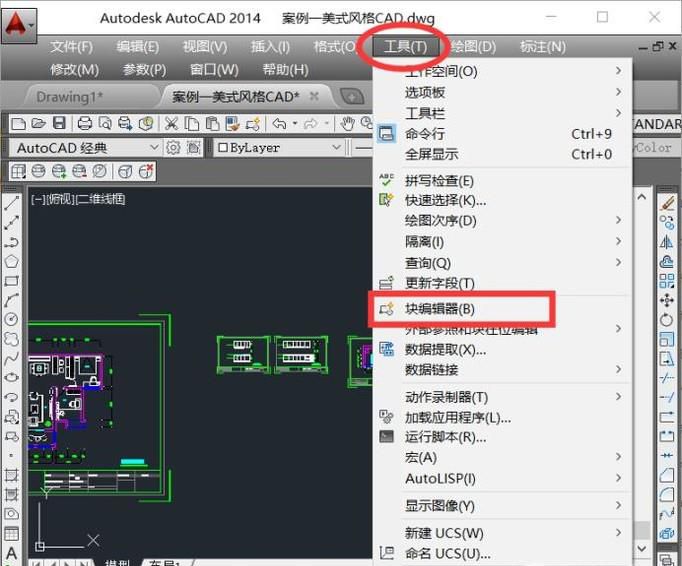
Task: Expand the 工具栏 submenu
Action: [502, 114]
